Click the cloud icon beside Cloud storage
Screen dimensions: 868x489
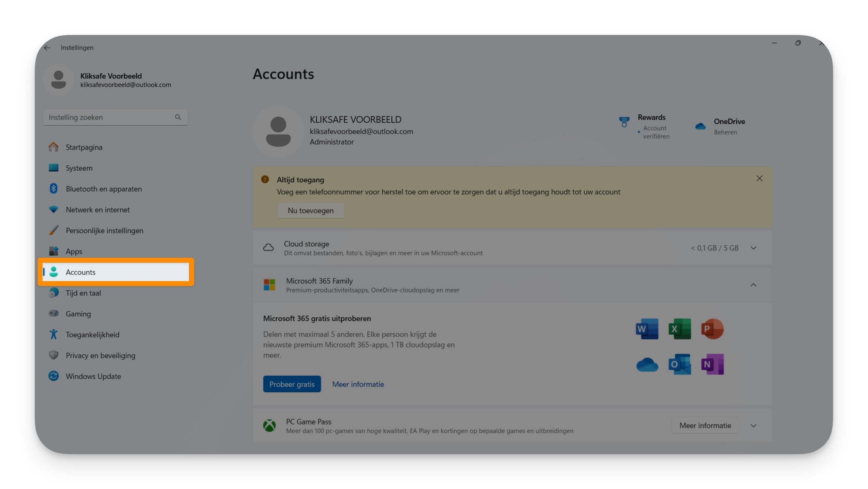(269, 248)
